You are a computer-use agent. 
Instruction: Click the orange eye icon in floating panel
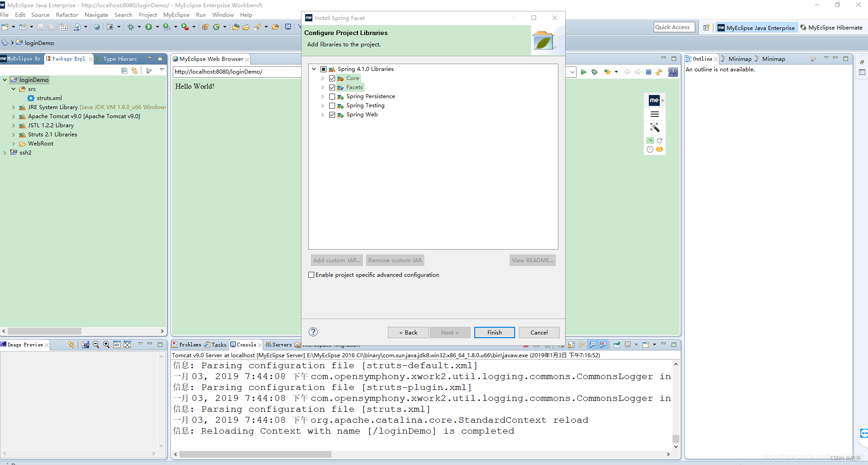point(659,149)
